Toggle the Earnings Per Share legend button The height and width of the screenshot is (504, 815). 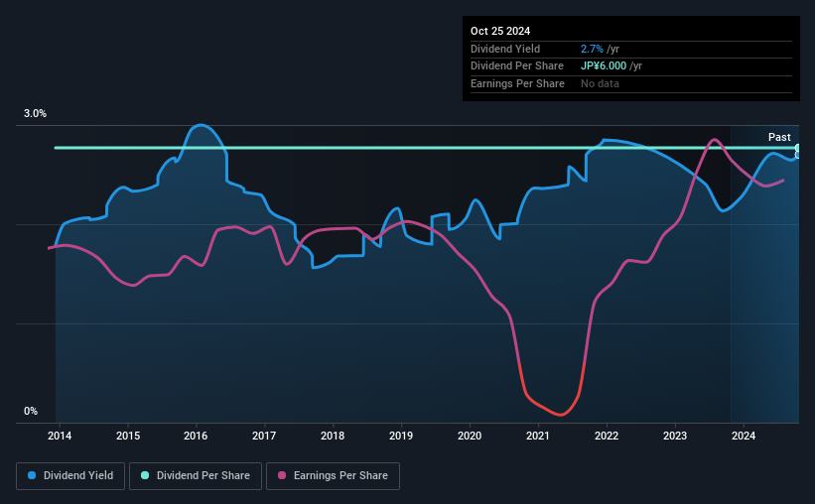pos(333,476)
